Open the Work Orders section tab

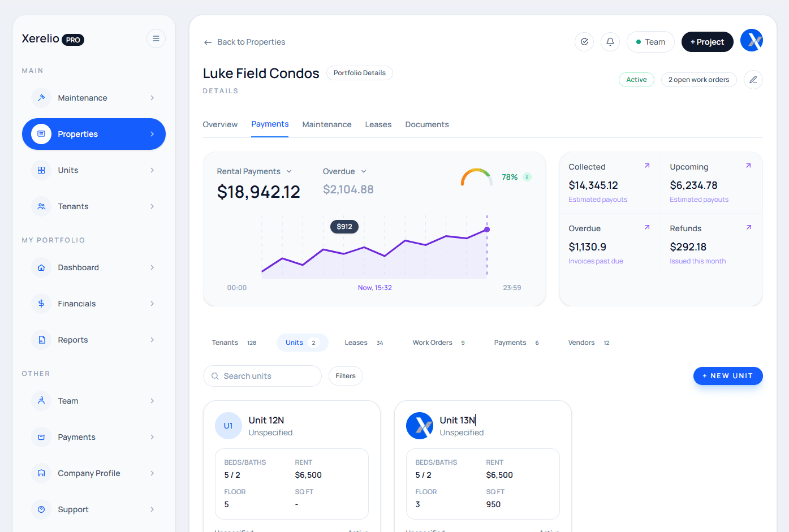point(432,342)
